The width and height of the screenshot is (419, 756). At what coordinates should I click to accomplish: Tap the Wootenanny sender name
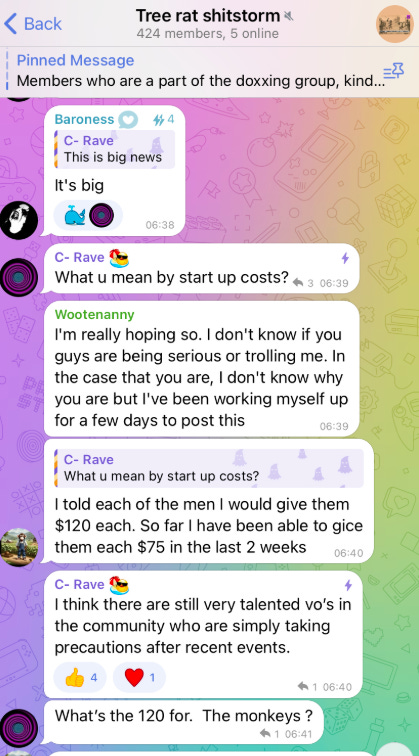(95, 314)
